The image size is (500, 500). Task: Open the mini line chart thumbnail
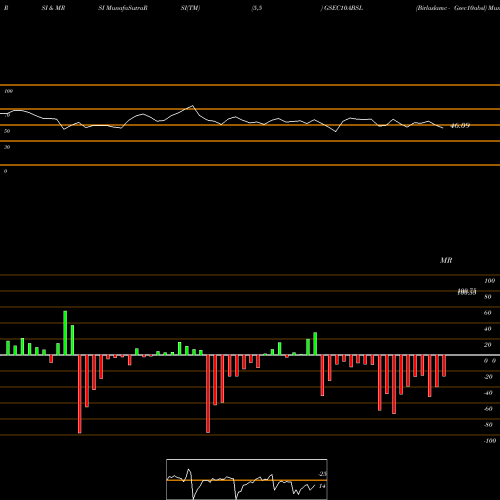pos(247,479)
